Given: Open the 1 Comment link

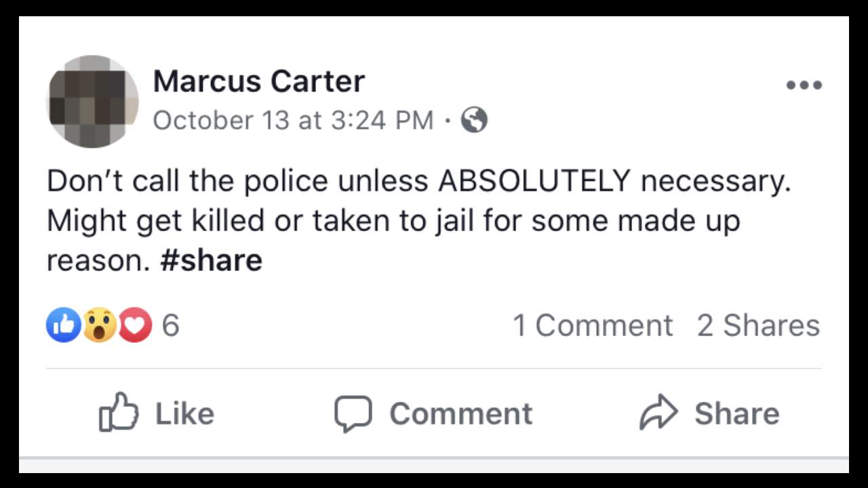Looking at the screenshot, I should [593, 325].
